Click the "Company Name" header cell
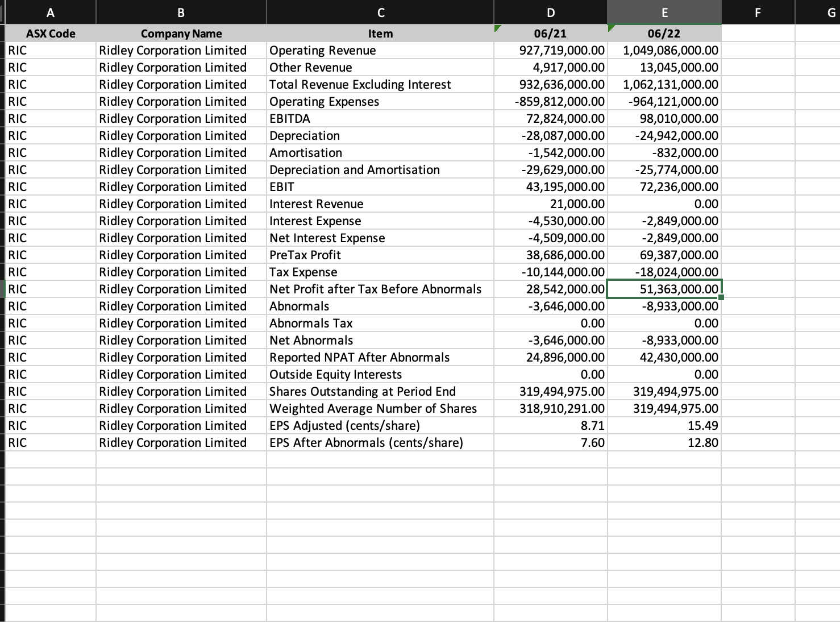 coord(181,34)
